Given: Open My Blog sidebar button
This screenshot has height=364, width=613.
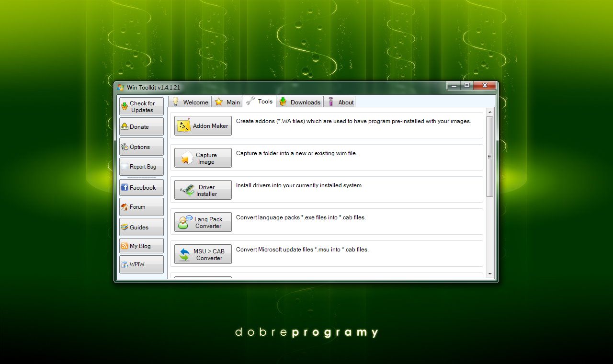Looking at the screenshot, I should click(141, 246).
